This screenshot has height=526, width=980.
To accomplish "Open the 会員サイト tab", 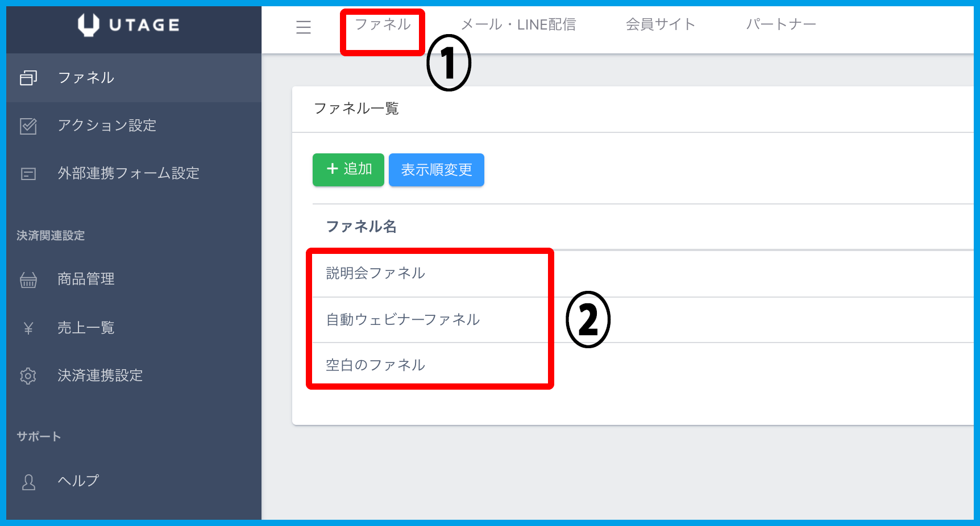I will click(661, 24).
